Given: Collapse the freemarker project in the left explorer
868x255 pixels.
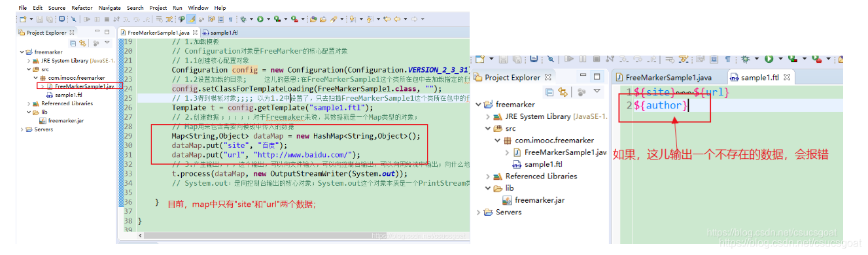Looking at the screenshot, I should (x=22, y=52).
